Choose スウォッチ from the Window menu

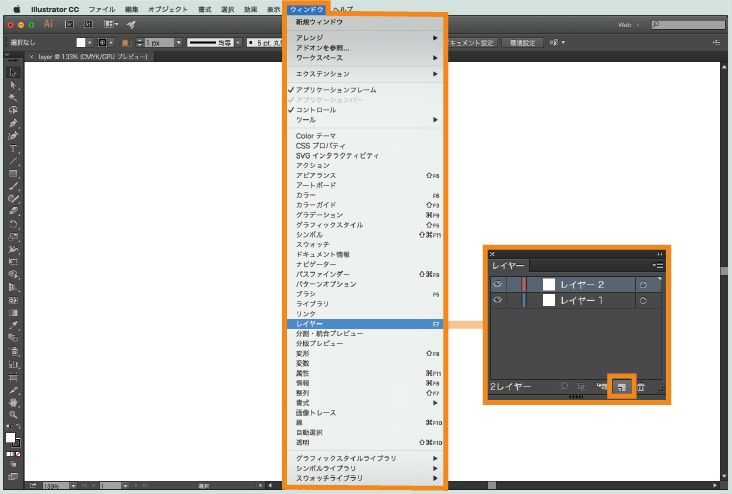(365, 244)
